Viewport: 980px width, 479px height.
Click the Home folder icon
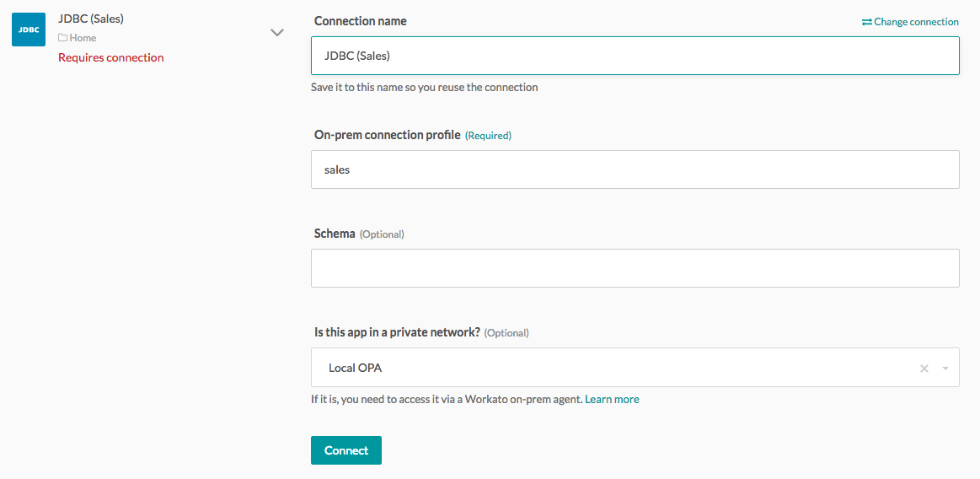(62, 38)
